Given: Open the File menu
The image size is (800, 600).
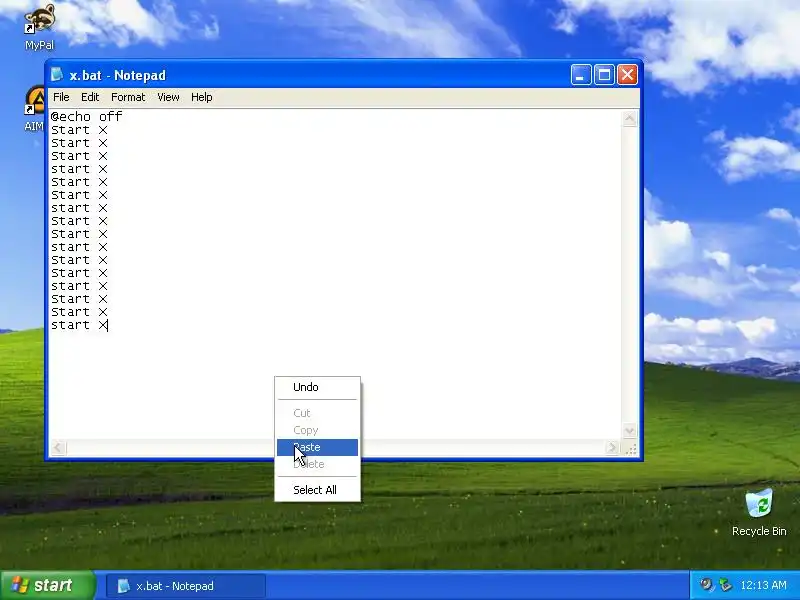Looking at the screenshot, I should coord(61,97).
